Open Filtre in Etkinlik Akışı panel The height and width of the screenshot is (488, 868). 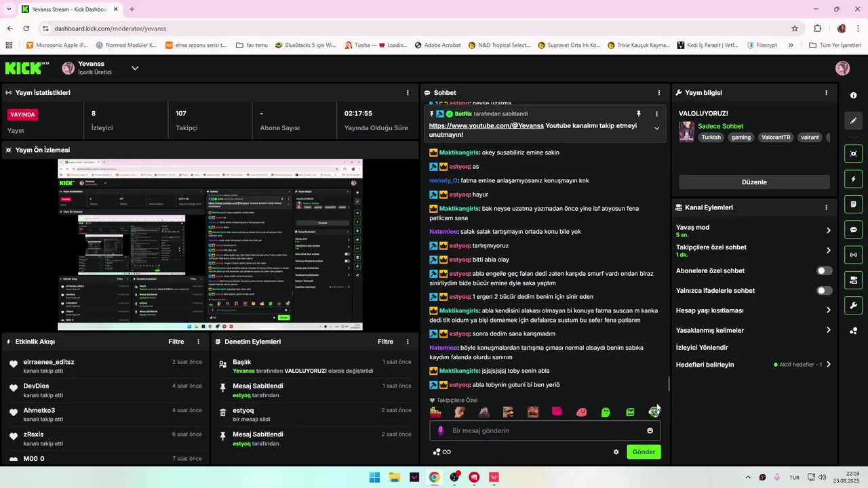point(176,342)
